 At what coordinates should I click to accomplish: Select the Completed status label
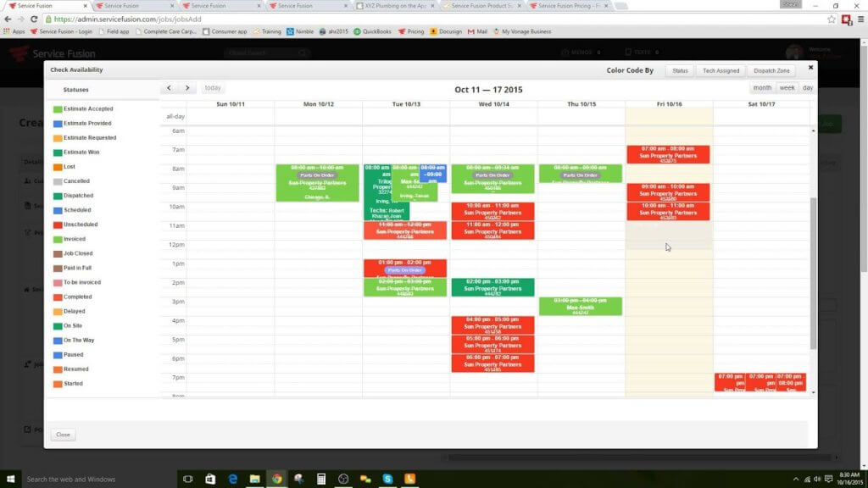pyautogui.click(x=77, y=297)
